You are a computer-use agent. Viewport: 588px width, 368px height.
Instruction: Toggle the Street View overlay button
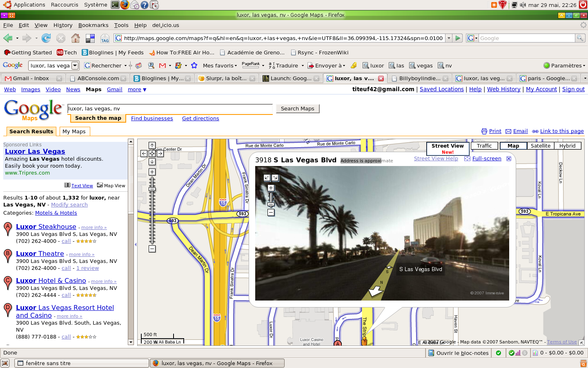click(448, 148)
